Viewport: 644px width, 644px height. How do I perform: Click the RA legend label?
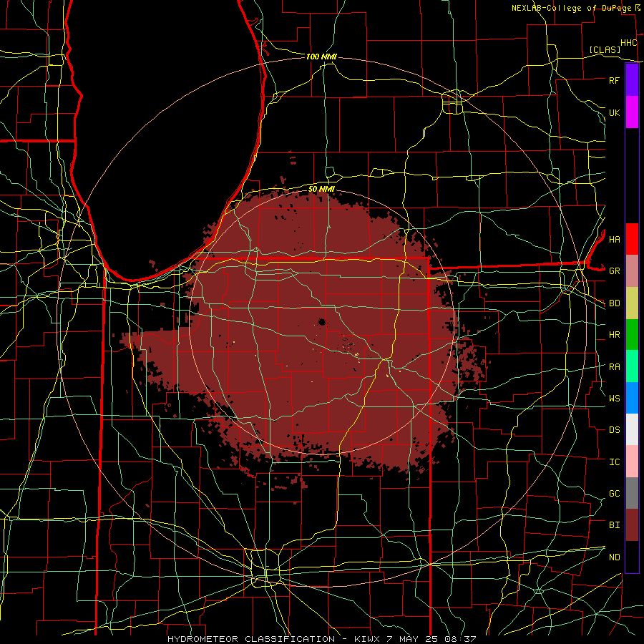(x=614, y=367)
